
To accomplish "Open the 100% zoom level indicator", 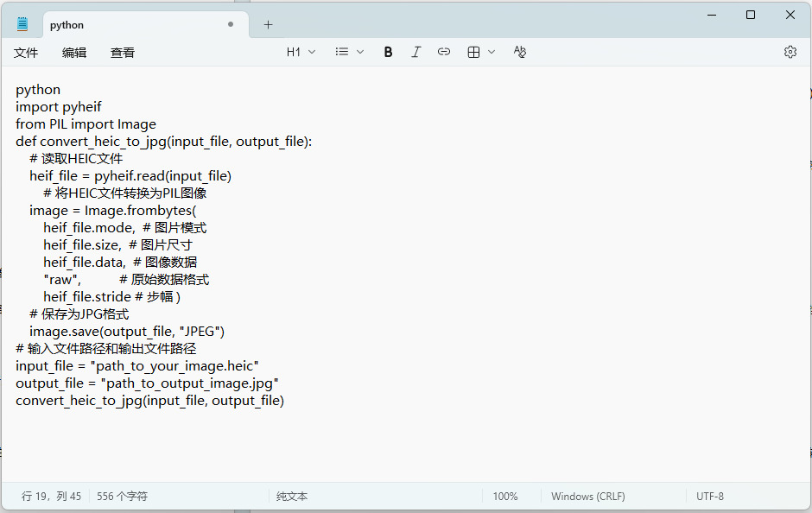I will tap(505, 496).
